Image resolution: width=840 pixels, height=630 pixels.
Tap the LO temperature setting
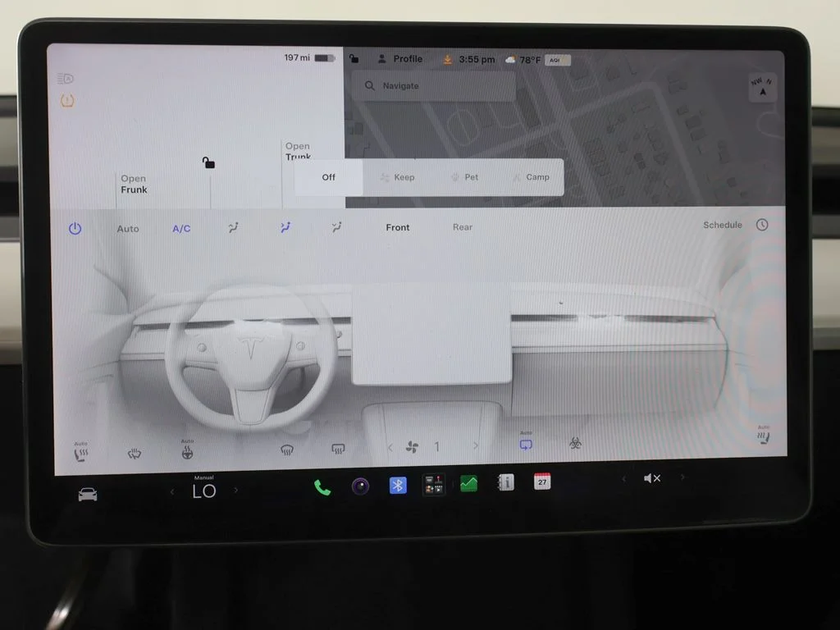click(x=204, y=491)
